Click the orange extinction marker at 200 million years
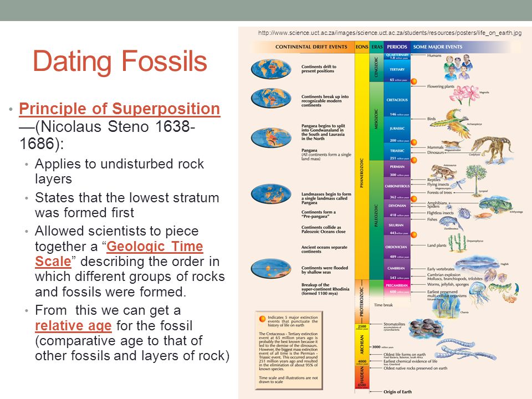Viewport: 532px width, 399px height. pos(414,142)
